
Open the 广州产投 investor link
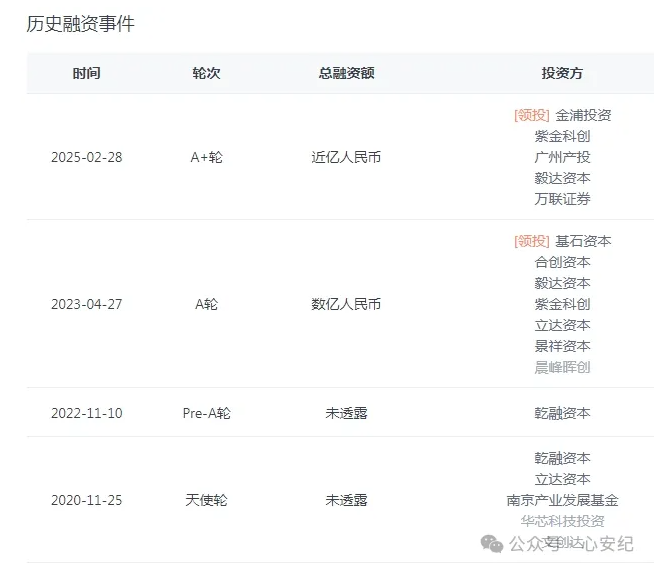tap(562, 157)
